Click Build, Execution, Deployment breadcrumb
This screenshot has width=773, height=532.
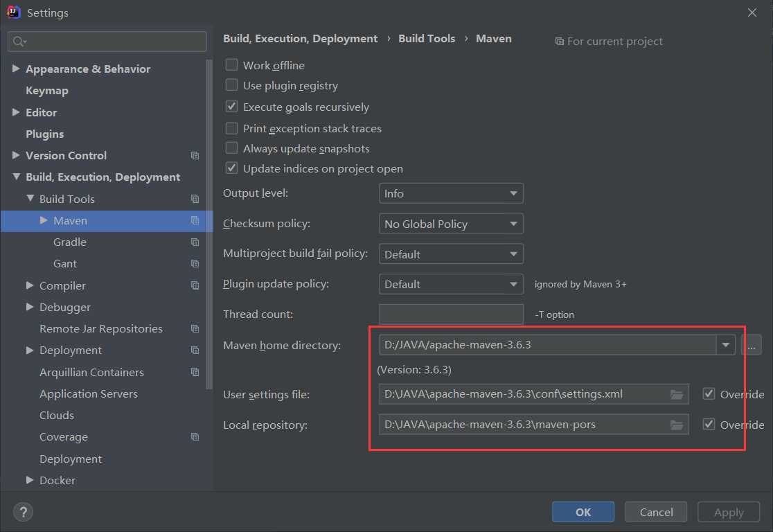[x=300, y=39]
